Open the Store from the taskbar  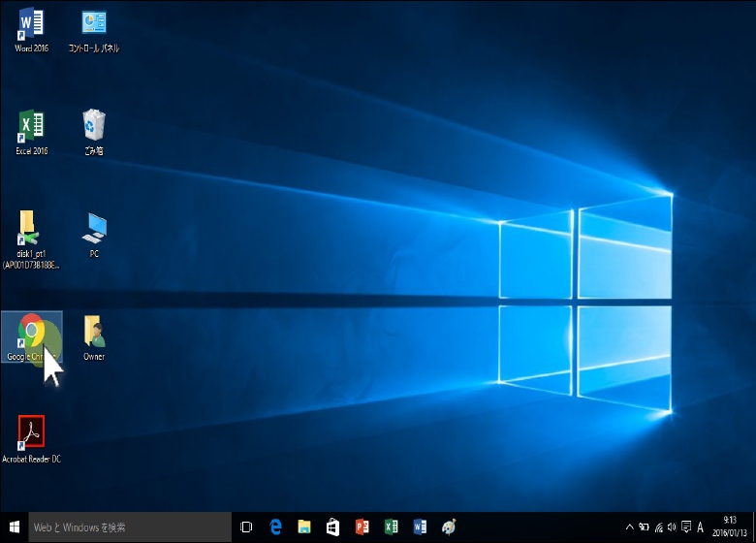(333, 527)
